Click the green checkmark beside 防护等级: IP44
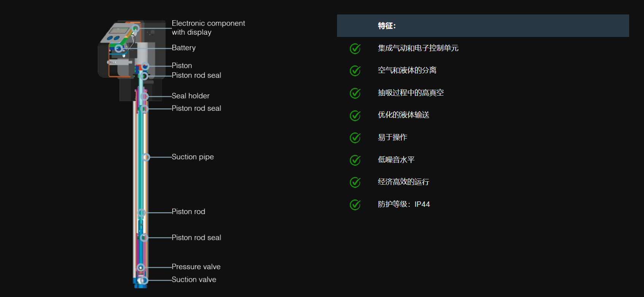Screen dimensions: 644x297 [355, 204]
